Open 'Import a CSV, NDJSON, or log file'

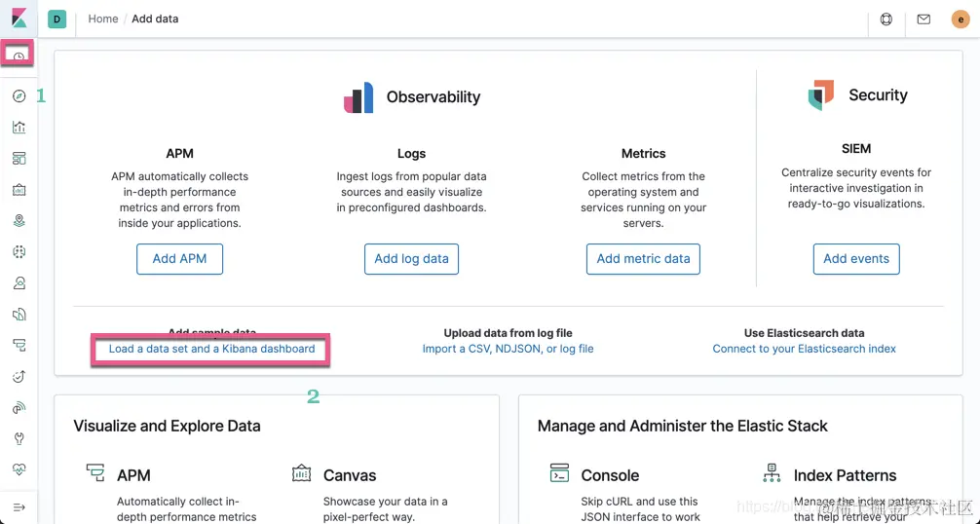tap(509, 349)
